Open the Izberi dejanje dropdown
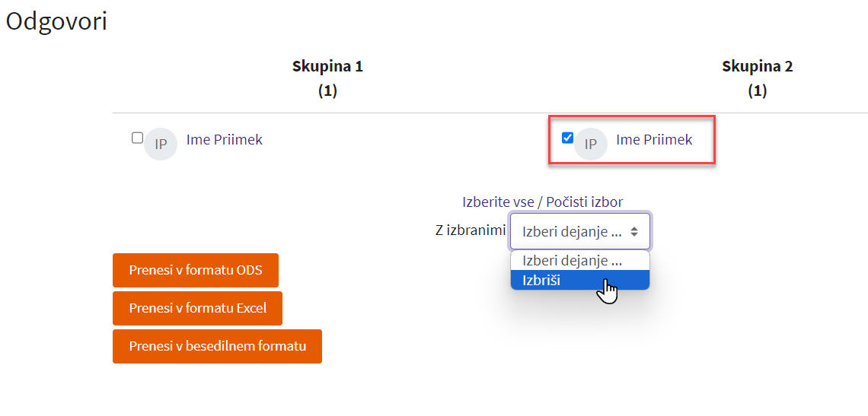The width and height of the screenshot is (868, 416). [579, 231]
